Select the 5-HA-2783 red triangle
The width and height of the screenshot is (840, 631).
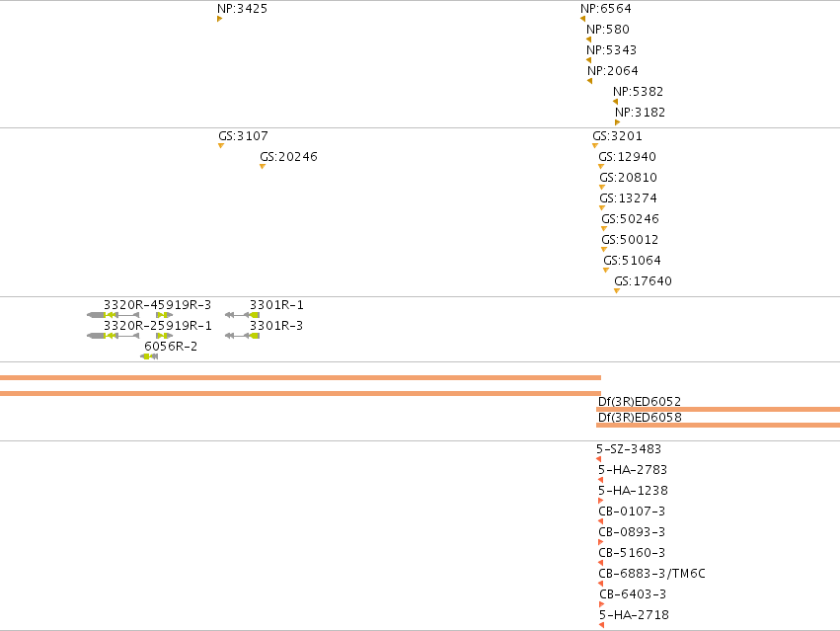coord(600,480)
